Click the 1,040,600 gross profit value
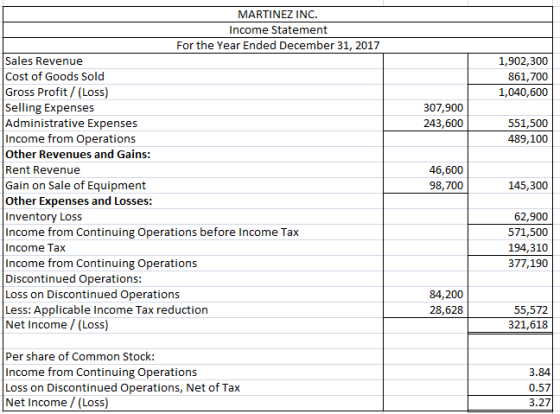The image size is (560, 414). click(523, 92)
